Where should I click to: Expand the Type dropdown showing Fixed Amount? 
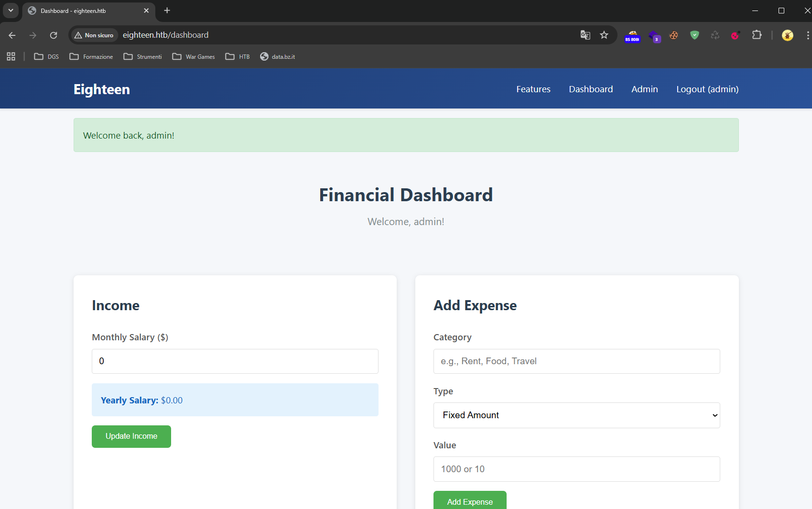coord(577,415)
